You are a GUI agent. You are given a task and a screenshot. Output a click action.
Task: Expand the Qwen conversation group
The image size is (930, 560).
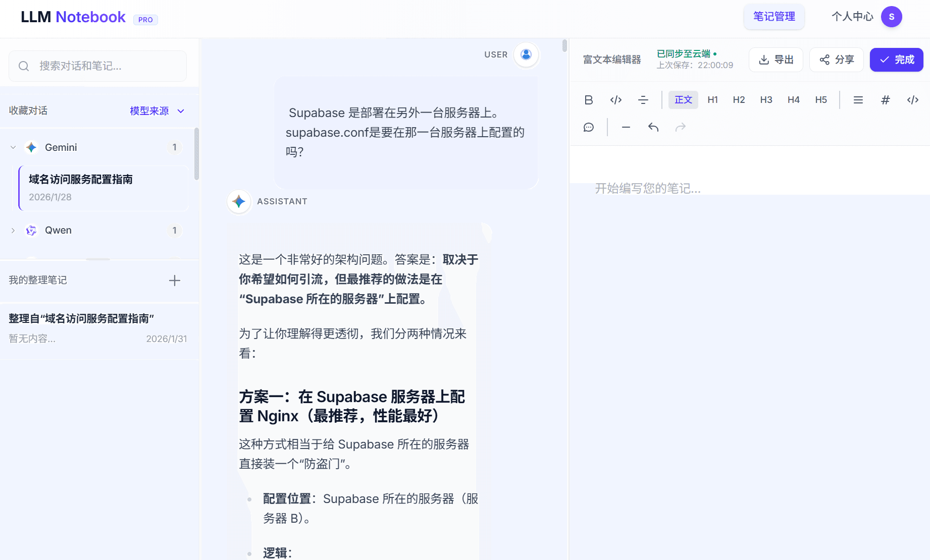pos(13,230)
